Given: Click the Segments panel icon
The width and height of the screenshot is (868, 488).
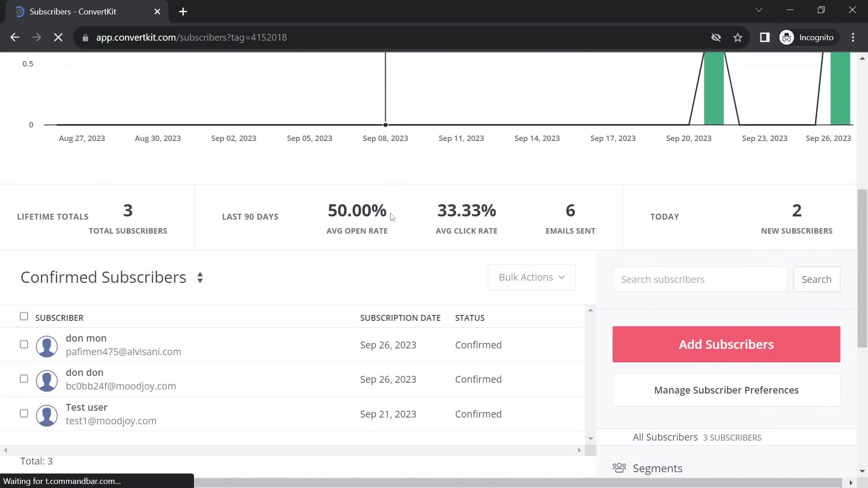Looking at the screenshot, I should tap(619, 468).
